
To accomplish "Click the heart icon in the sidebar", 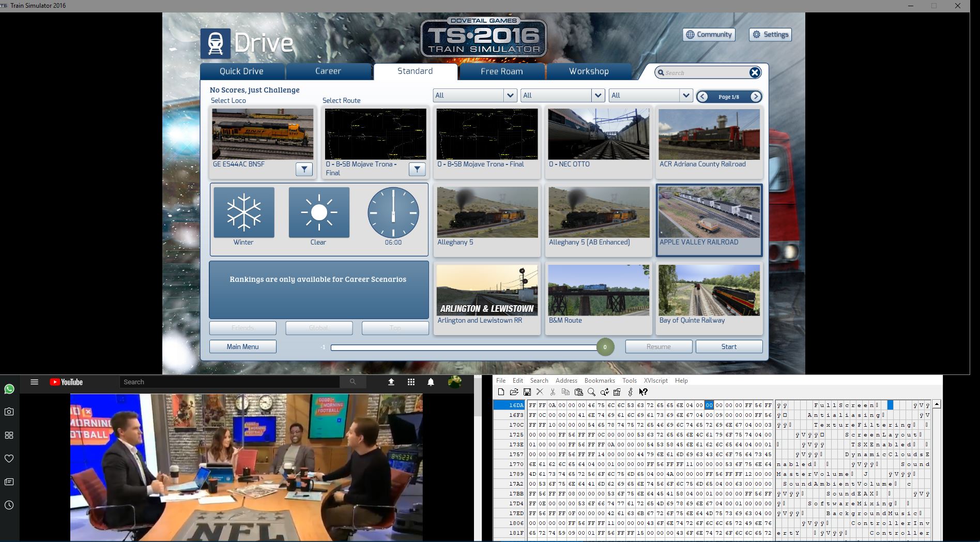I will (9, 459).
